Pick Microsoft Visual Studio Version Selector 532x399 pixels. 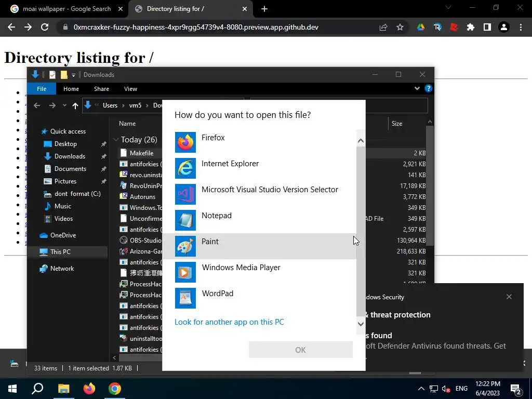click(260, 194)
